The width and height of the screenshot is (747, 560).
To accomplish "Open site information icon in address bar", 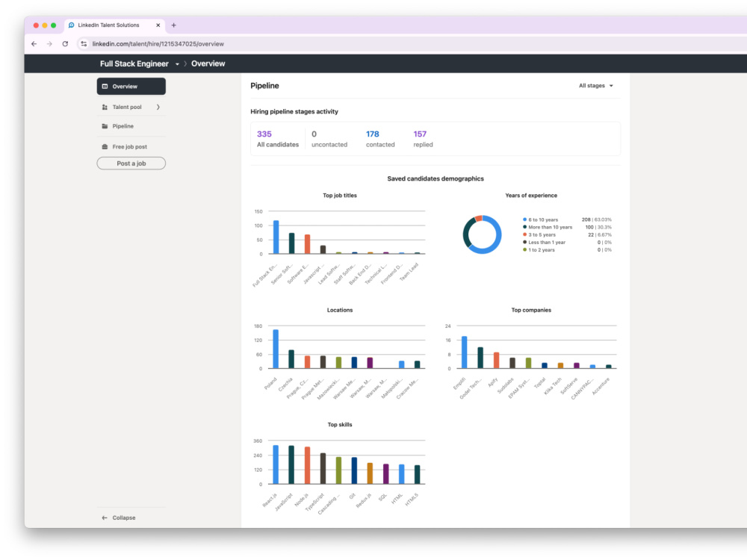I will tap(84, 44).
